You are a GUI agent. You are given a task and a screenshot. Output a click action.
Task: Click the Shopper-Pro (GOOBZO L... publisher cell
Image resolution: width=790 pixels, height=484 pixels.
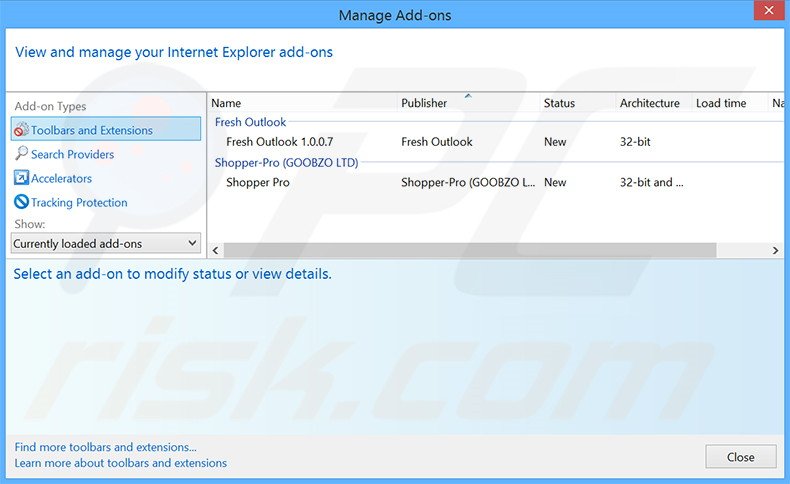(x=468, y=182)
